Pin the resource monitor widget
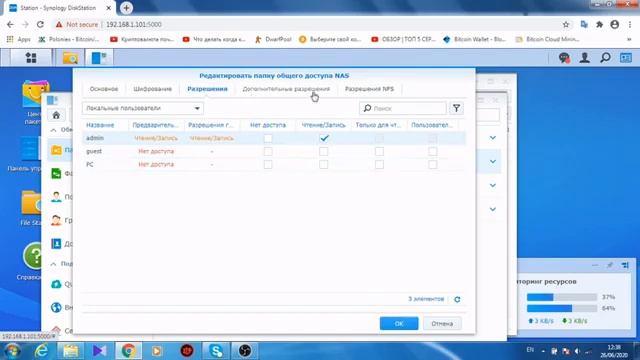Screen dimensions: 640x360 [610, 265]
